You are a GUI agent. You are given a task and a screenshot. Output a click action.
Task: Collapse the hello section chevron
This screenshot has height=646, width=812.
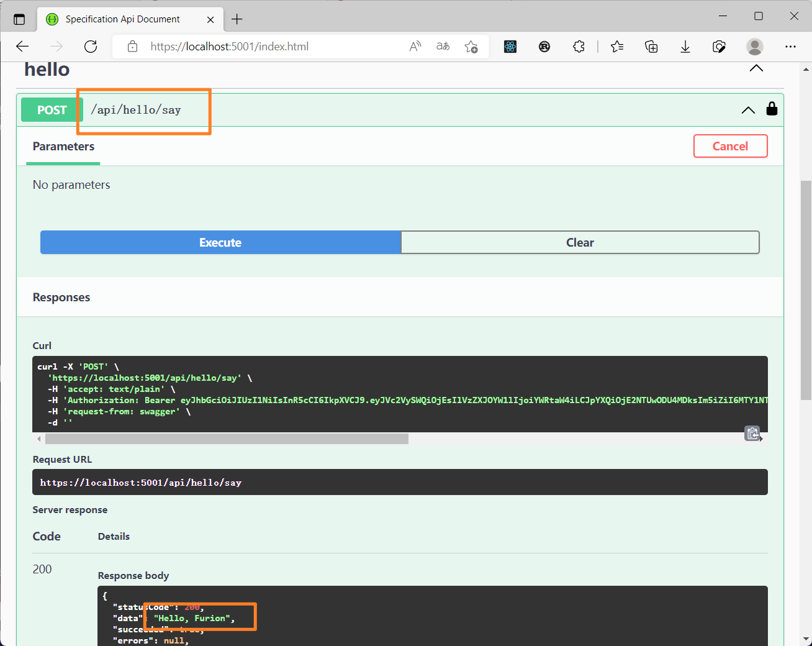click(x=756, y=68)
